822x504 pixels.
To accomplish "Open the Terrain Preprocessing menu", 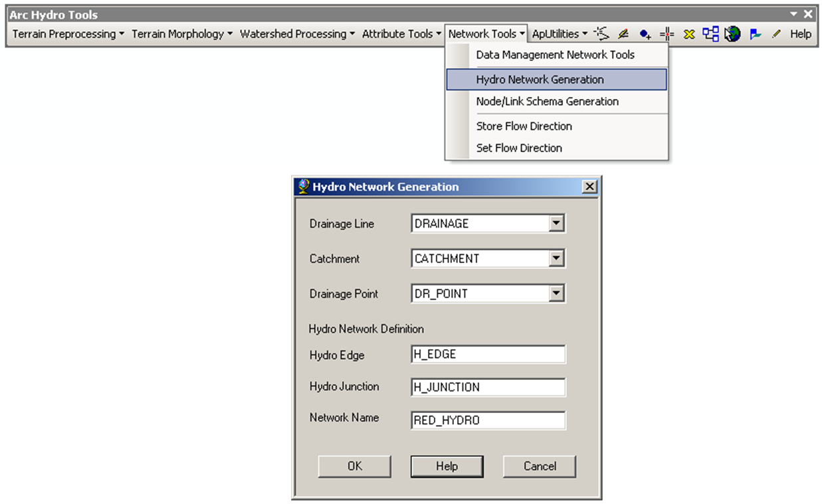I will click(68, 34).
